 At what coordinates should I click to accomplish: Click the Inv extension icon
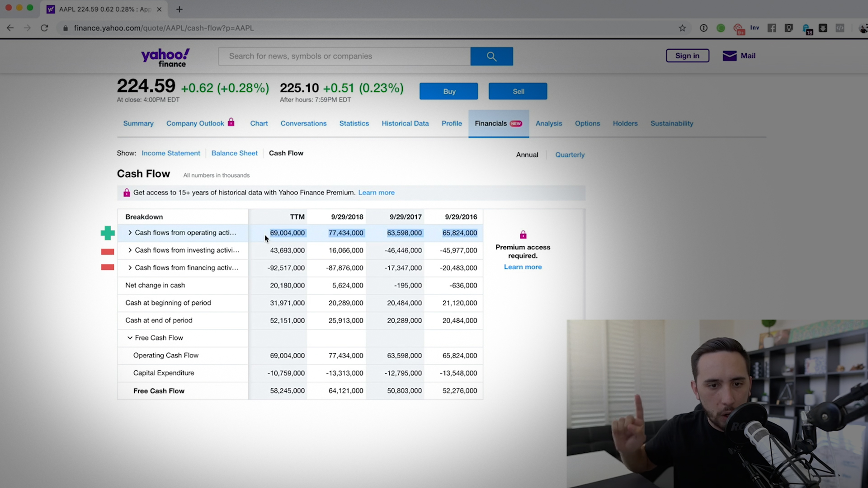(x=755, y=28)
